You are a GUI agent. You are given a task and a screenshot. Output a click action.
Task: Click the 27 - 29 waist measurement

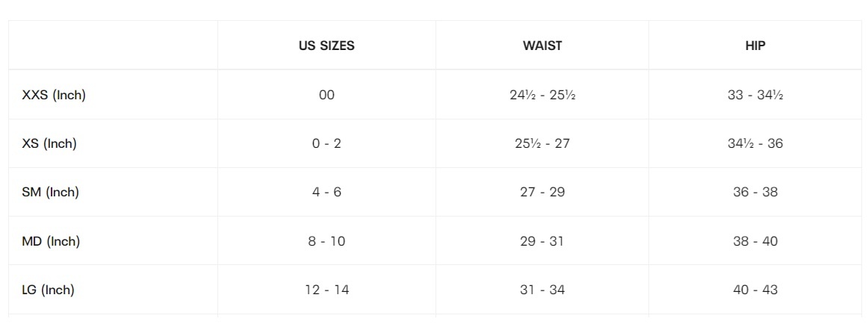542,192
